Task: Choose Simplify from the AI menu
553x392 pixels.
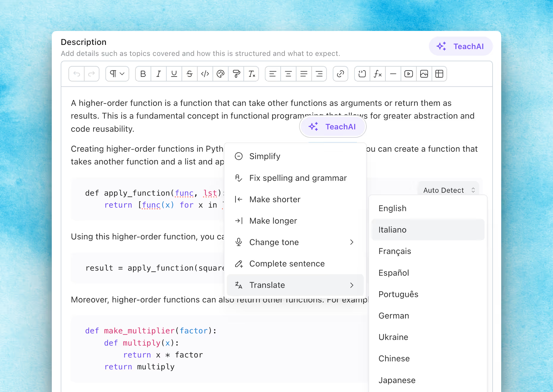Action: point(295,156)
